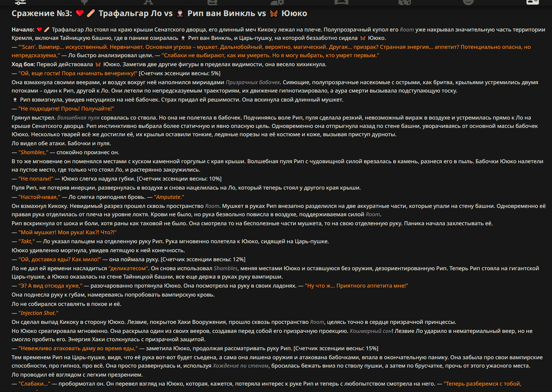The width and height of the screenshot is (552, 392).
Task: Click quote 'Теперь разберемся с тобой,'
Action: point(482,384)
